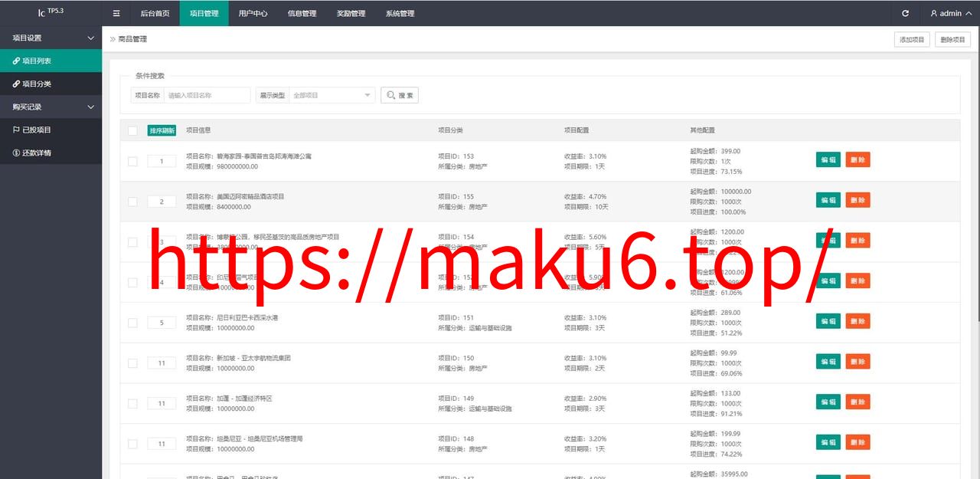Click the lc TP5.3 logo
The width and height of the screenshot is (980, 479).
click(51, 12)
